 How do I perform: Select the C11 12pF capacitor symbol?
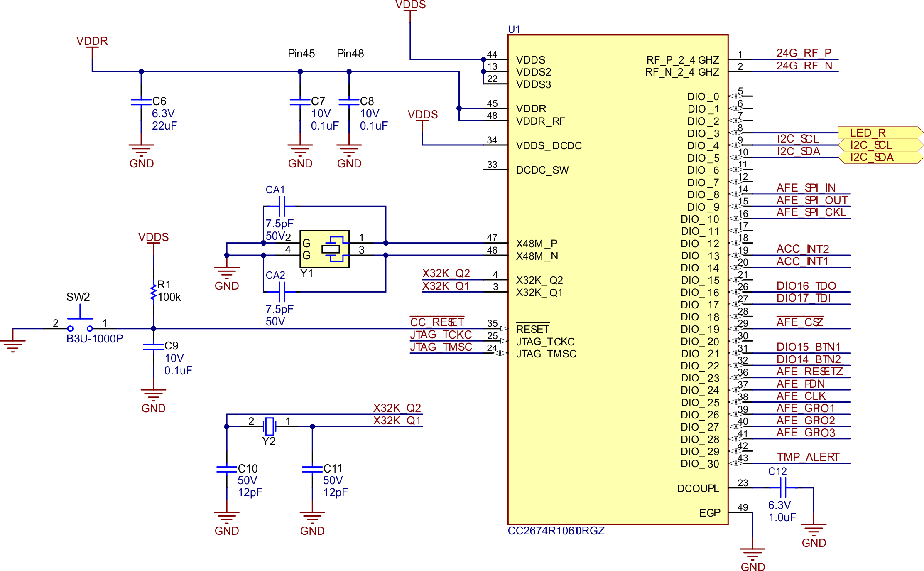tap(312, 469)
